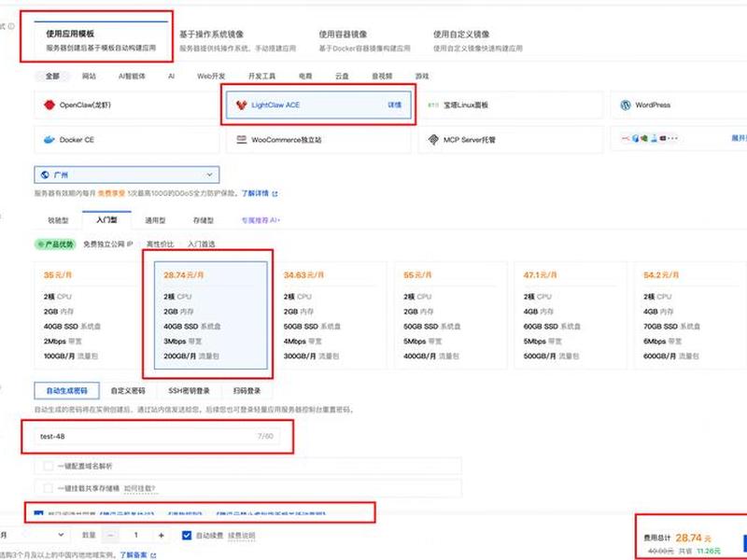Viewport: 747px width, 560px height.
Task: Choose the 扫码登录 login option
Action: tap(247, 390)
